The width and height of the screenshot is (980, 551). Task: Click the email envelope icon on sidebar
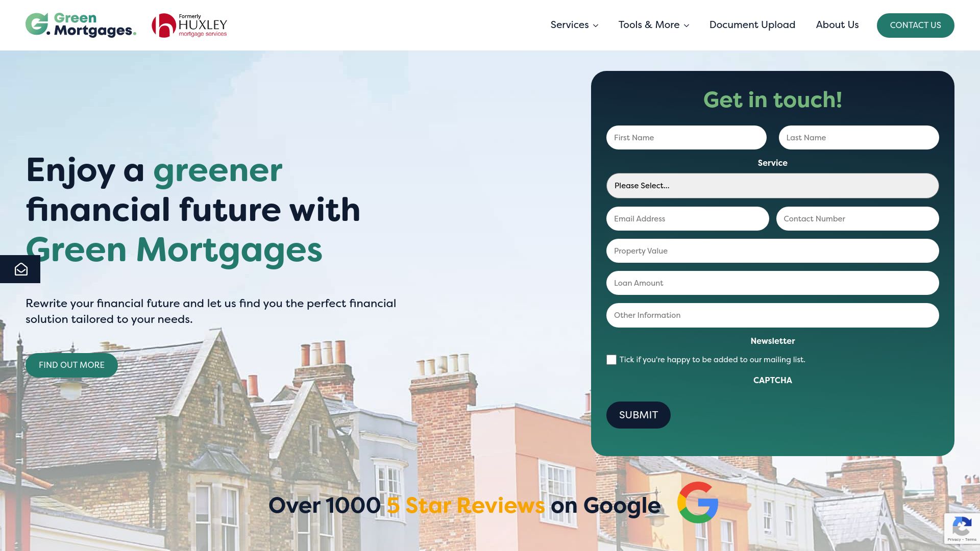point(20,269)
